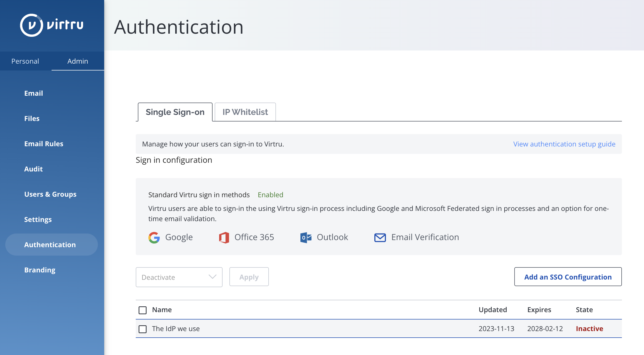Open the Deactivate dropdown menu

(179, 277)
